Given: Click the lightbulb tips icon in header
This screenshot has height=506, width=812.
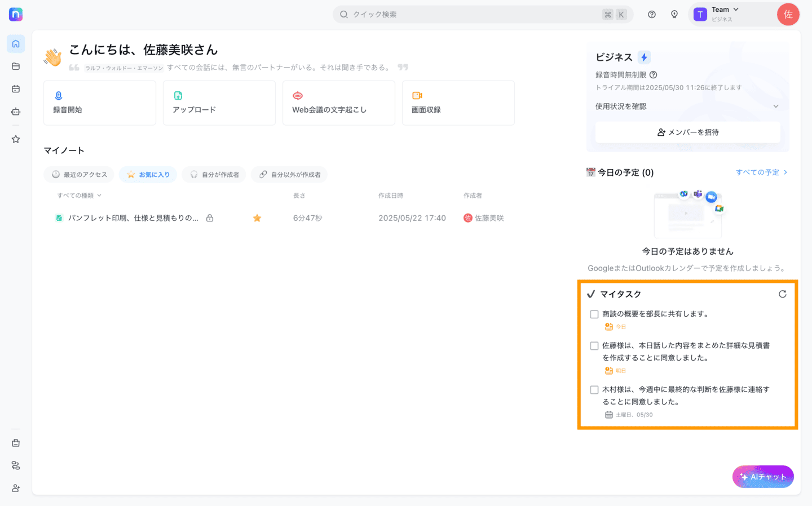Looking at the screenshot, I should coord(674,15).
